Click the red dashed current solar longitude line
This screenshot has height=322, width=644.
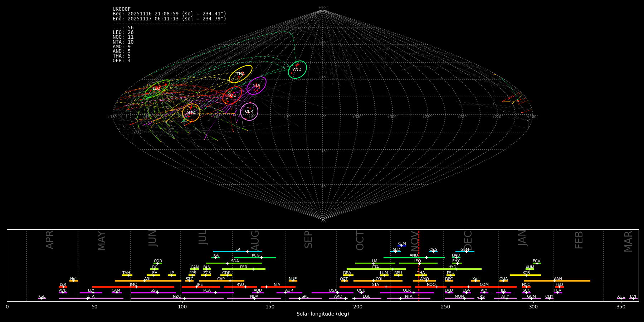pyautogui.click(x=419, y=265)
